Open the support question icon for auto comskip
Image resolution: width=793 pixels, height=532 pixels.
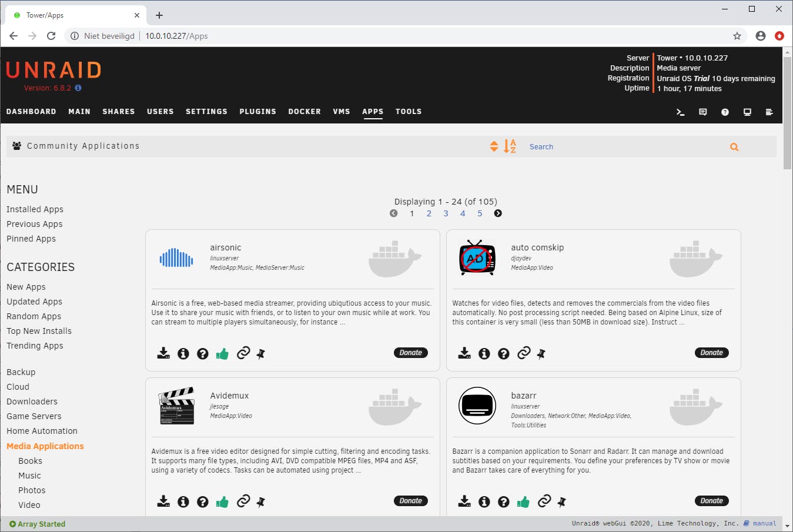coord(504,353)
